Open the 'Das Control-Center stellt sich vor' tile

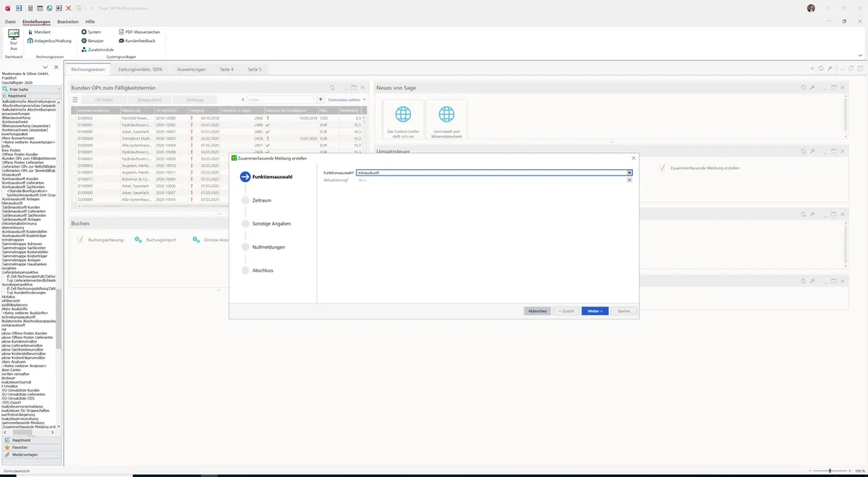pos(403,119)
